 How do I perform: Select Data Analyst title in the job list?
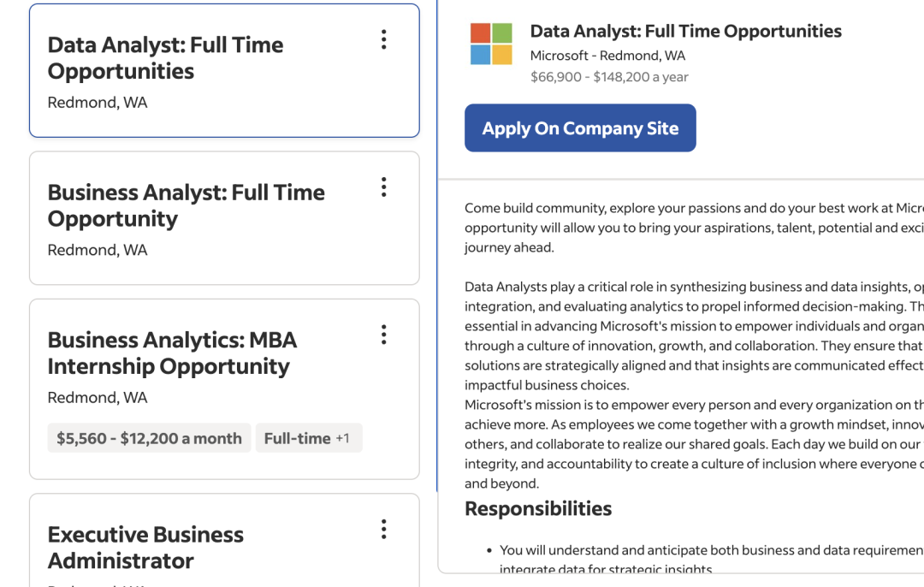165,57
